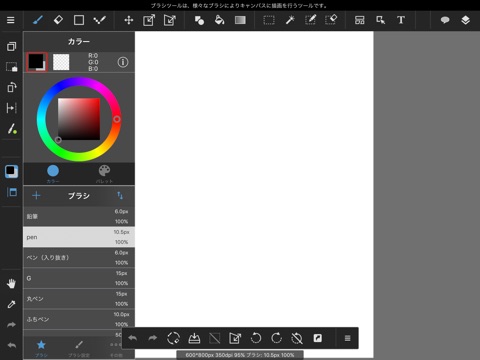The image size is (480, 360).
Task: Select the Bucket fill tool
Action: (x=219, y=20)
